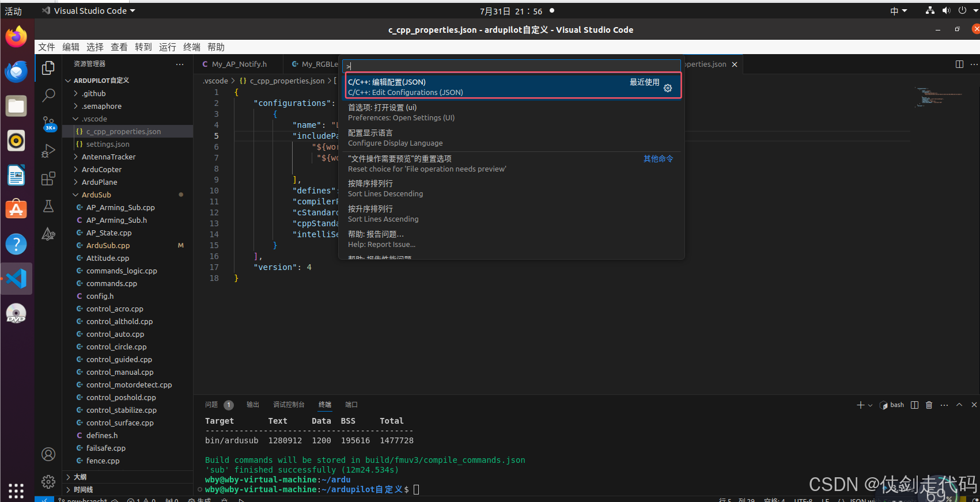Close the terminal panel
The image size is (980, 502).
click(x=974, y=405)
